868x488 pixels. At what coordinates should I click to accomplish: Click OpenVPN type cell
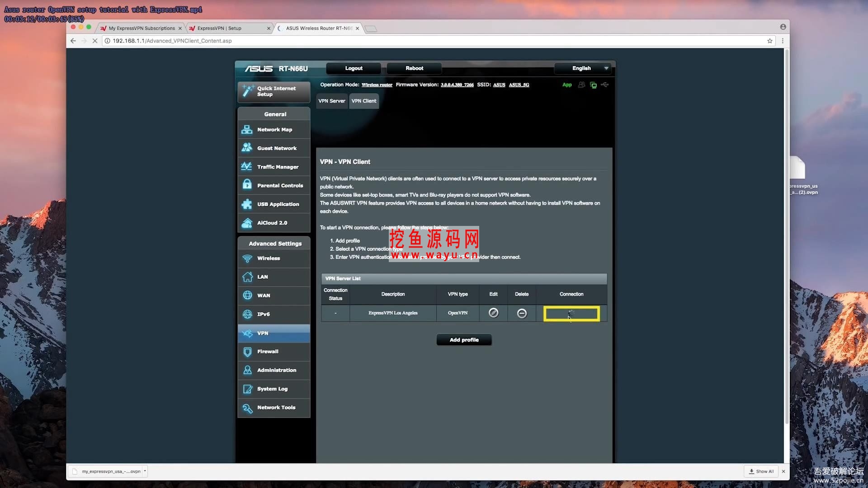pos(458,313)
